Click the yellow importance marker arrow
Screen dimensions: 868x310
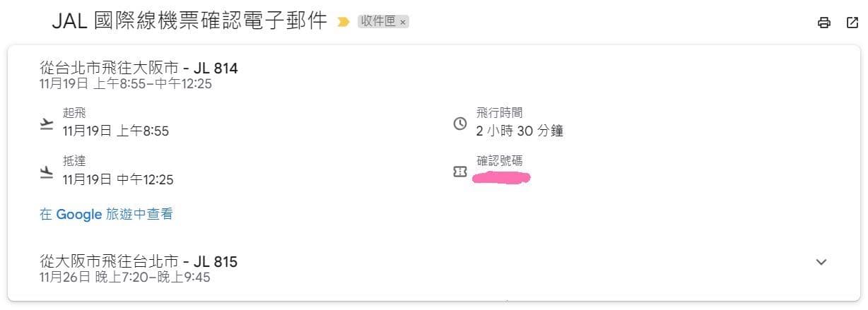344,22
